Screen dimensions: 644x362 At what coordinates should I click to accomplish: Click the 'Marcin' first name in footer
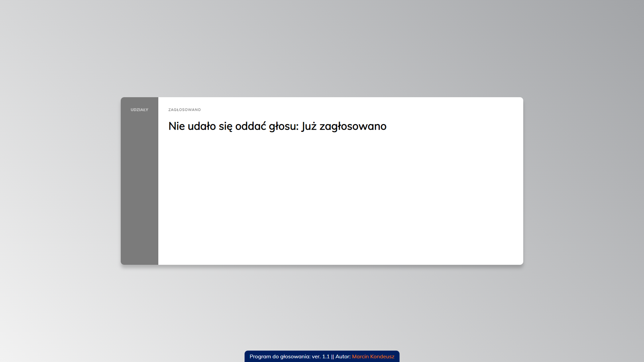coord(360,357)
